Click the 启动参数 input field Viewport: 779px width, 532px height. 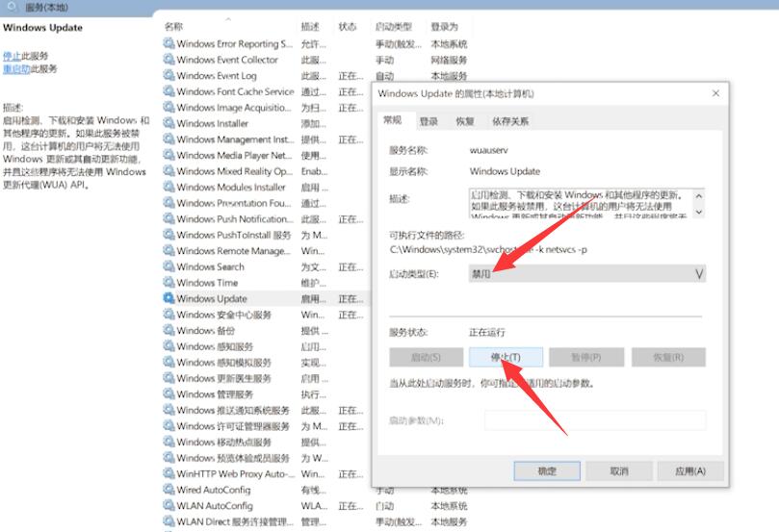(x=595, y=420)
